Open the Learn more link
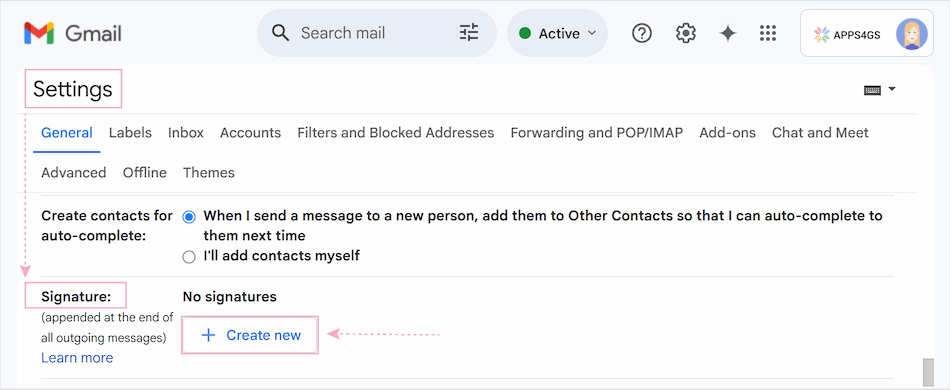The width and height of the screenshot is (950, 390). (77, 358)
